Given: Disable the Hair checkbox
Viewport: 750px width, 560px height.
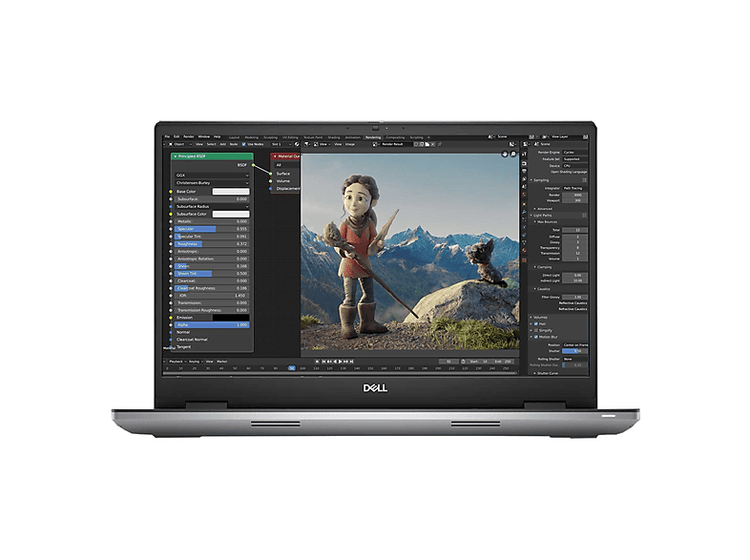Looking at the screenshot, I should pyautogui.click(x=536, y=323).
